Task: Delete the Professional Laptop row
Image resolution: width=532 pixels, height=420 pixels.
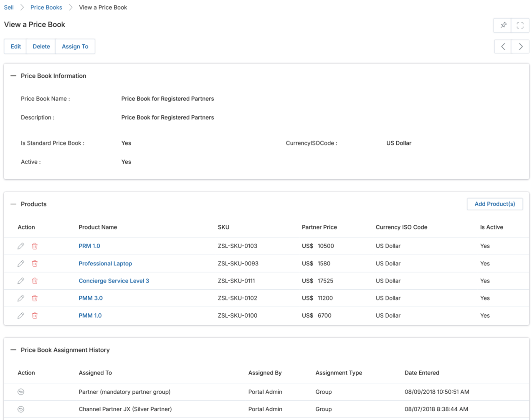Action: 35,263
